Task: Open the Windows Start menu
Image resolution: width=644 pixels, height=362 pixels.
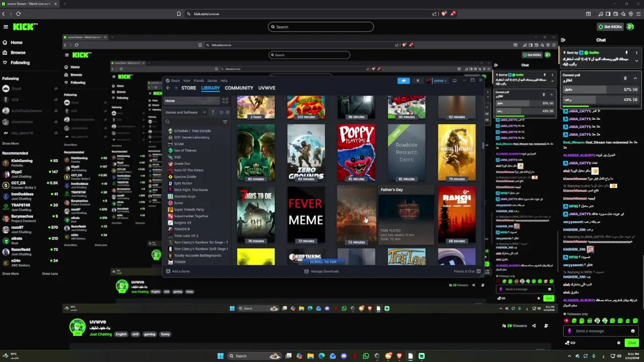Action: pyautogui.click(x=220, y=356)
